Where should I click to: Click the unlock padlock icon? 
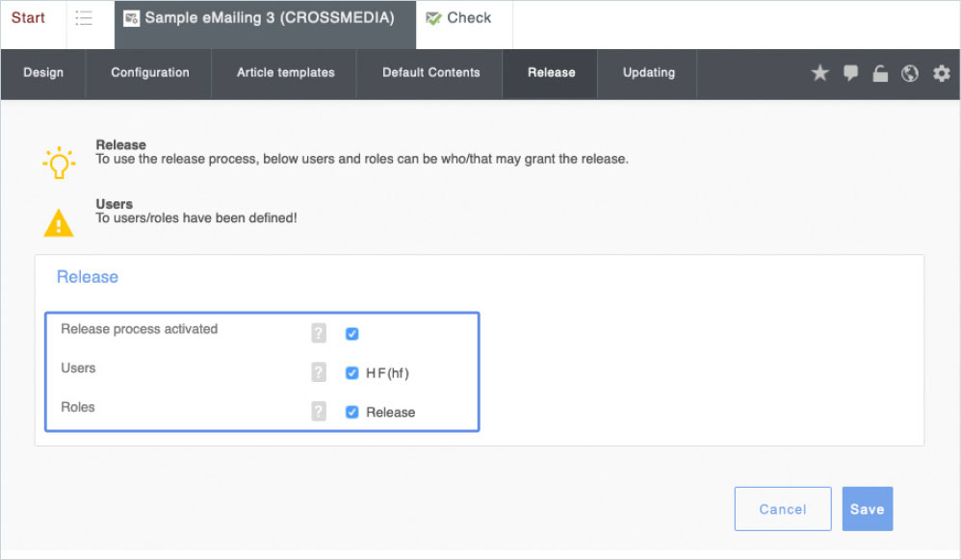click(880, 74)
